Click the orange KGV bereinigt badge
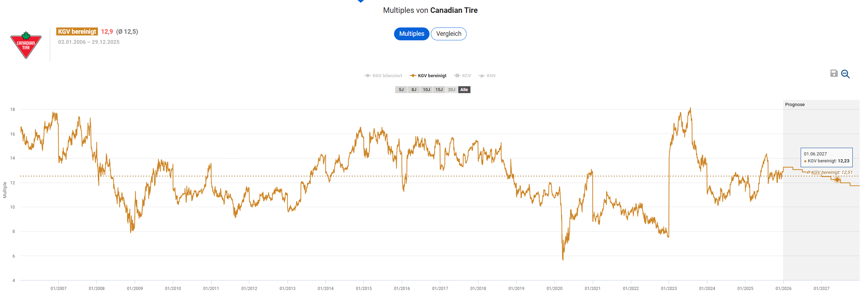 pos(77,32)
